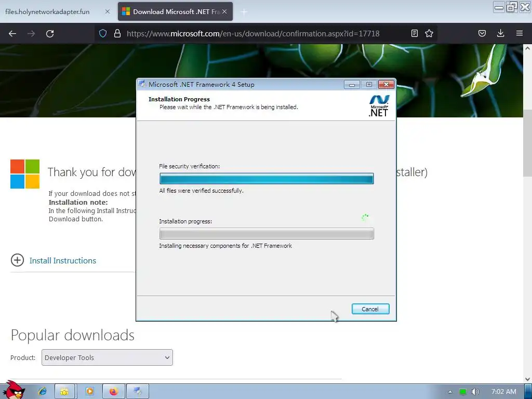Click the 'Installation note:' text
The image size is (532, 399).
point(78,202)
